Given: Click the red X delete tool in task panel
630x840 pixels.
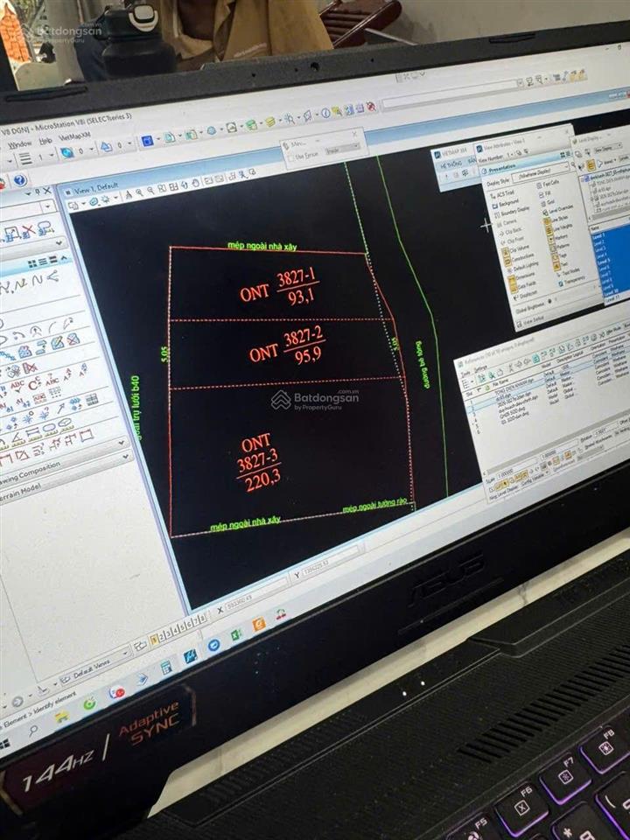Looking at the screenshot, I should pyautogui.click(x=28, y=231).
